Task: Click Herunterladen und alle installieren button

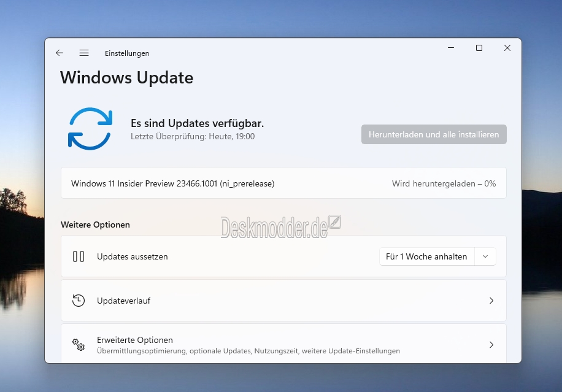Action: [434, 134]
